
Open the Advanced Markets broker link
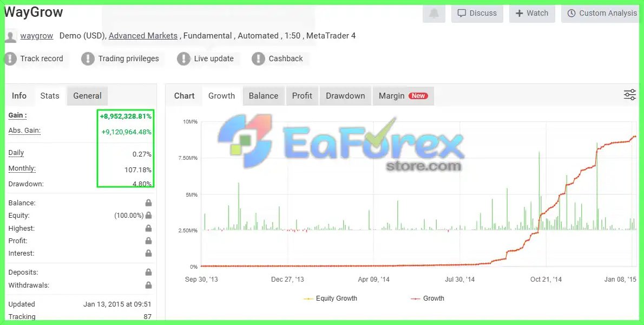(143, 36)
